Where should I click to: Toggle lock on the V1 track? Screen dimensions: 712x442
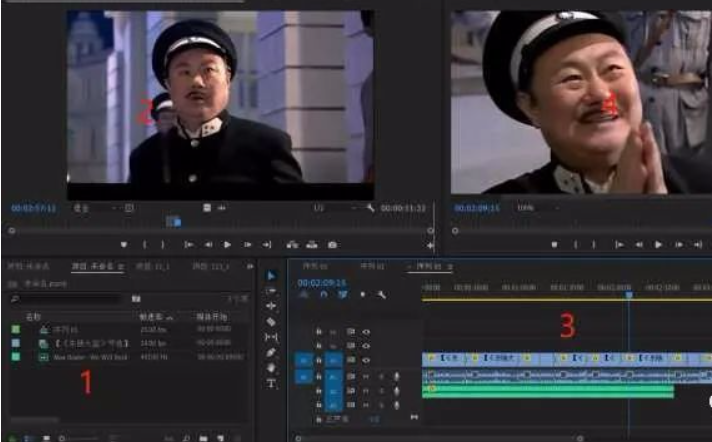(319, 360)
